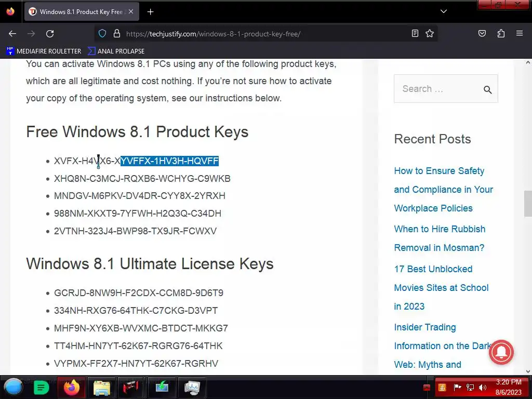Viewport: 532px width, 399px height.
Task: Click key MHF9N-XY6XB-WVXMC-BTDCT-MKKG7
Action: tap(141, 328)
